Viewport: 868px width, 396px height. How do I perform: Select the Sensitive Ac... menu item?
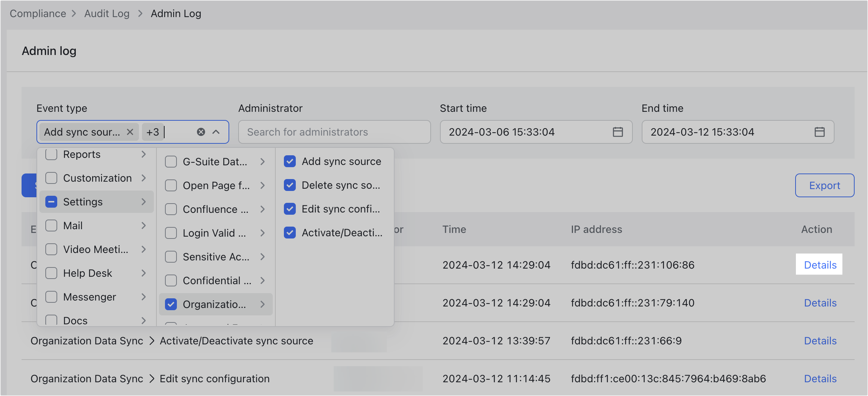pyautogui.click(x=216, y=257)
